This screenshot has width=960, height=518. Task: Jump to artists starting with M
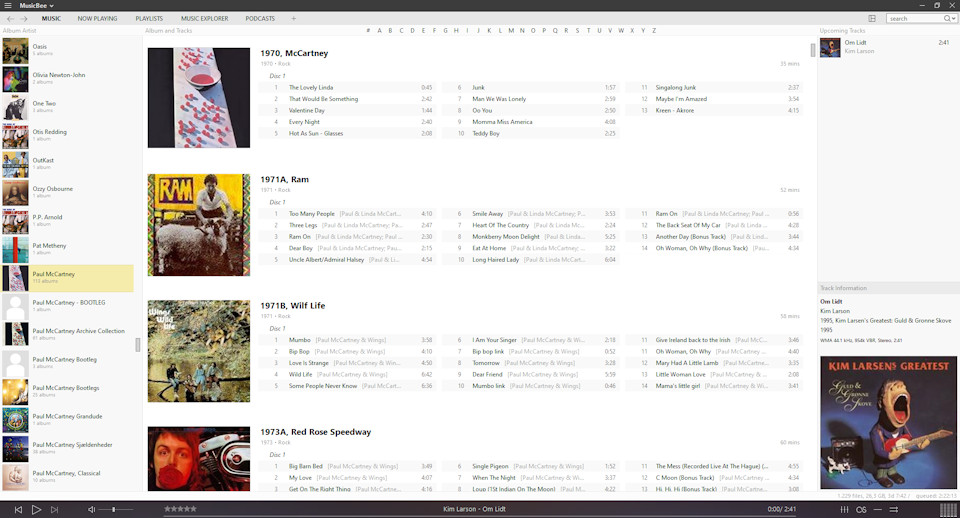pos(511,31)
